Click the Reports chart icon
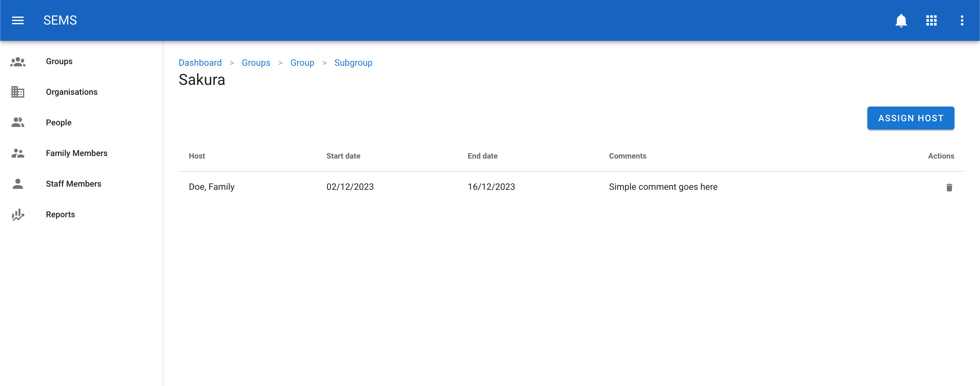Viewport: 980px width, 386px height. click(x=18, y=214)
